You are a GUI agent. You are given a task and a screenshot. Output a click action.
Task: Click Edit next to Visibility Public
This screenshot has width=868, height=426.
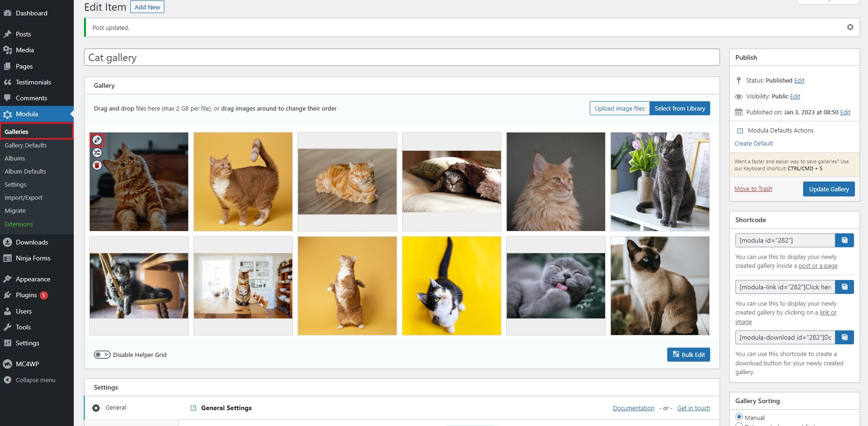795,96
